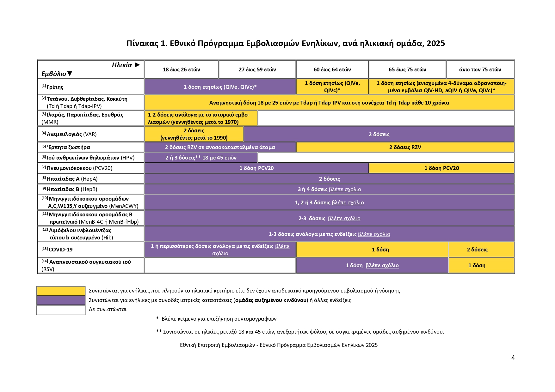Viewport: 555px width, 392px height.
Task: Click the βλέπε σχόλιο link in the Hib row
Action: (x=374, y=234)
